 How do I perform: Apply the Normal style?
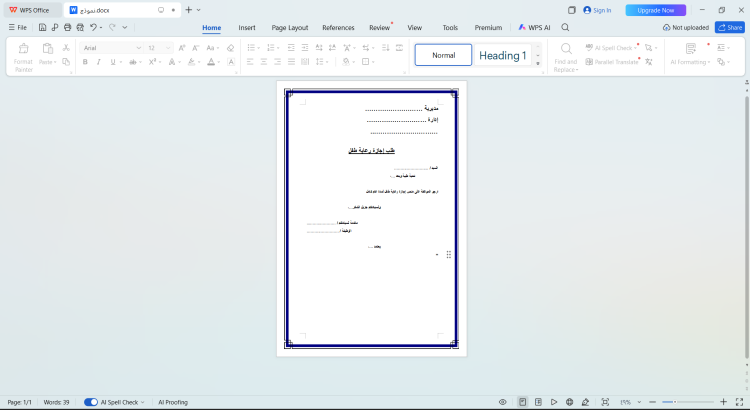443,55
